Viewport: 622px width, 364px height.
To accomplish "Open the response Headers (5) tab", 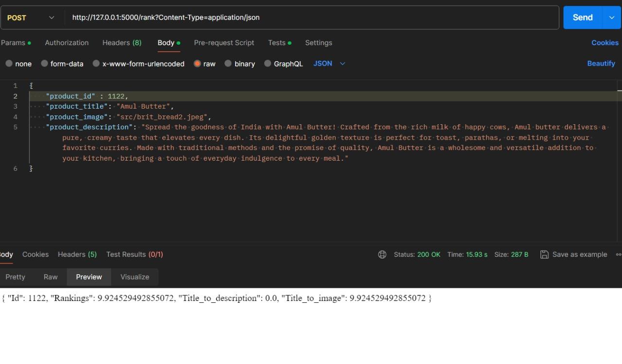I will point(77,254).
